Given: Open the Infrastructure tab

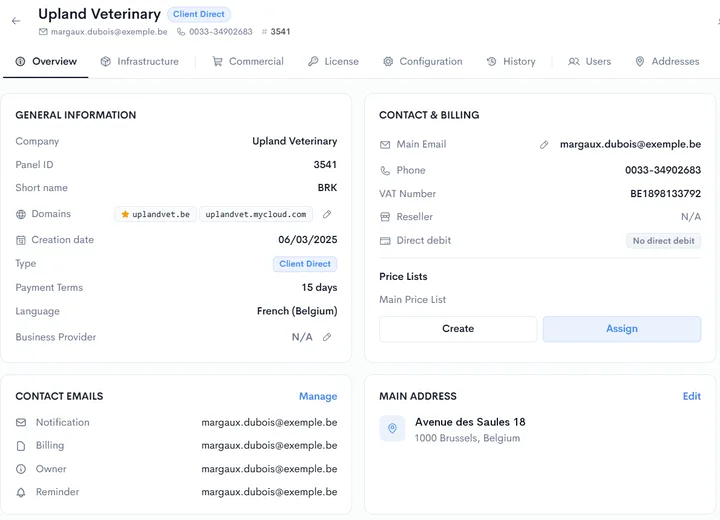Looking at the screenshot, I should pos(140,62).
